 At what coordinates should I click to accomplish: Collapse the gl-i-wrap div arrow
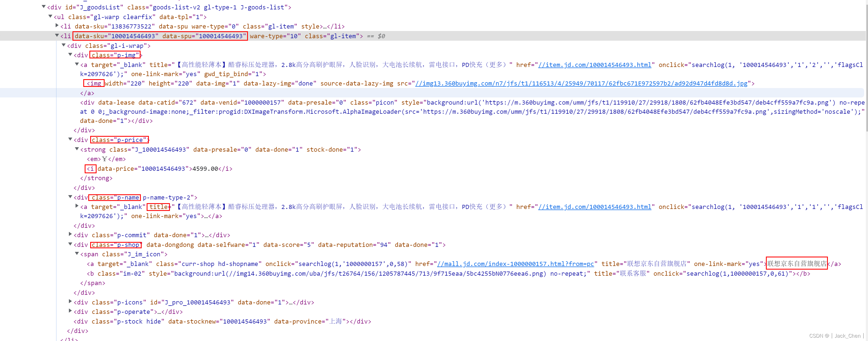coord(63,45)
